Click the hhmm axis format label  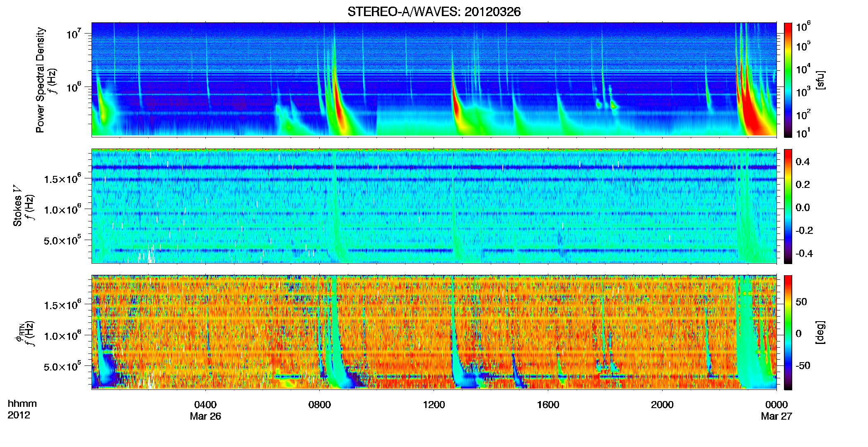(22, 404)
